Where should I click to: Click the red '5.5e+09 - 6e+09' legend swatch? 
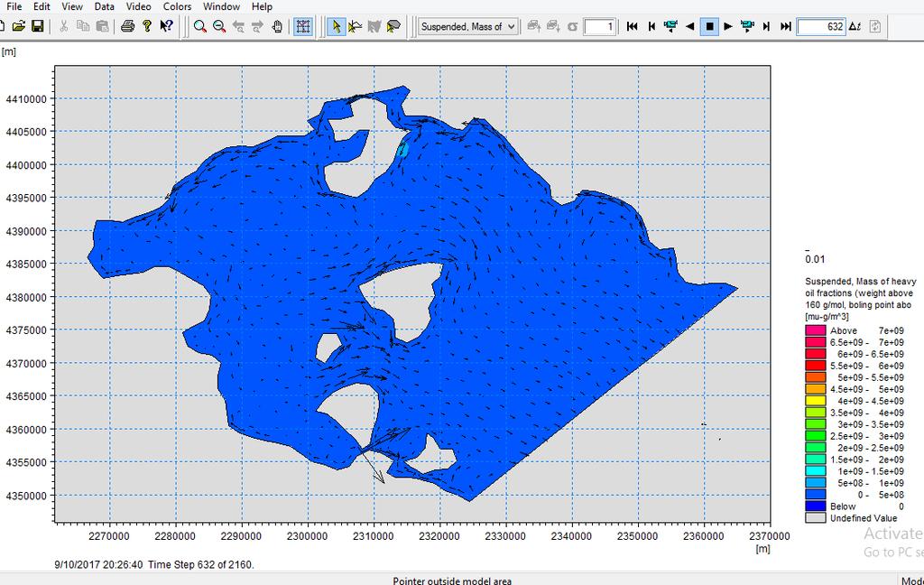(x=815, y=366)
